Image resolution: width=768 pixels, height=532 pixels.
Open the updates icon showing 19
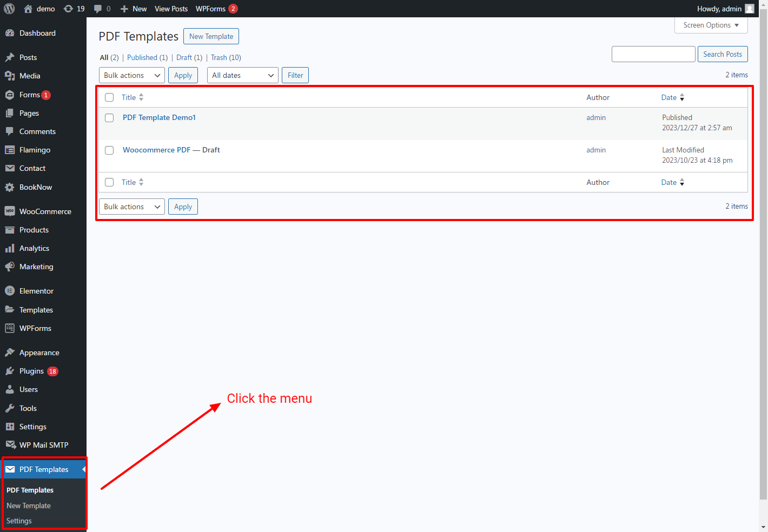point(74,9)
